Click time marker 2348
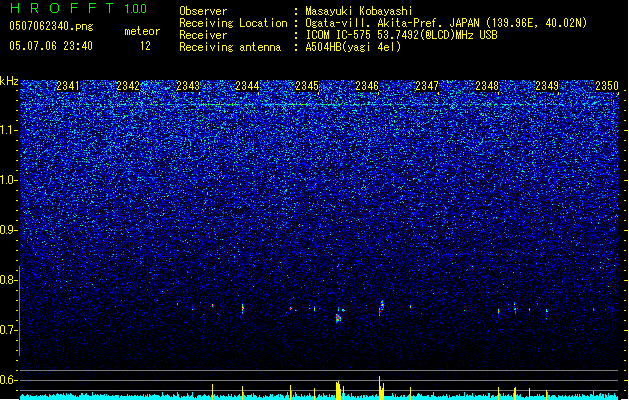The height and width of the screenshot is (400, 629). click(487, 86)
